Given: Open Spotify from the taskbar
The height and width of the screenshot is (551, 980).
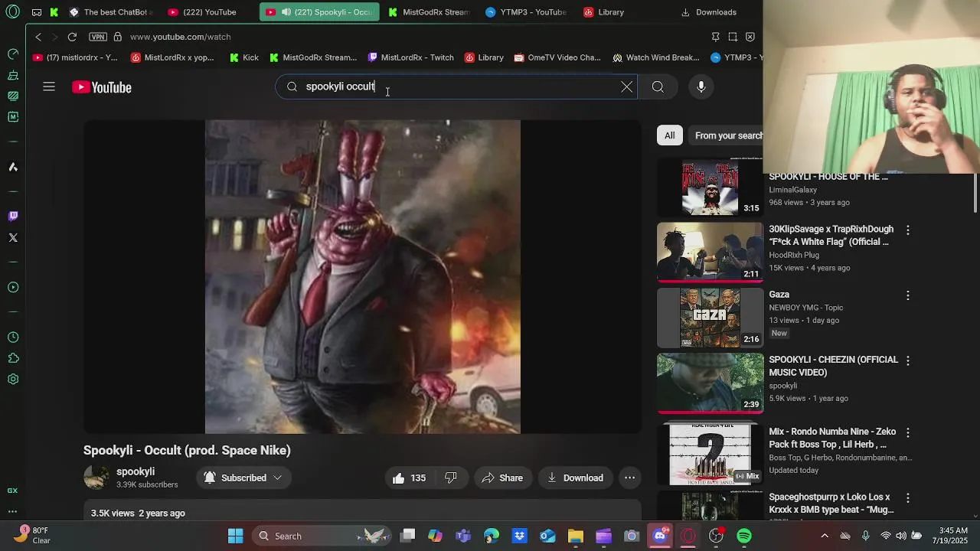Looking at the screenshot, I should pos(744,536).
